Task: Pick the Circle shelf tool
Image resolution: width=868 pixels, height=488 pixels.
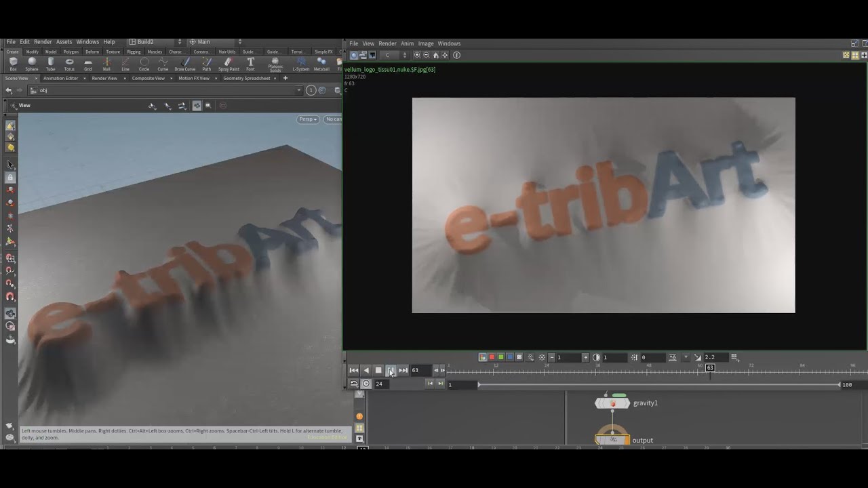Action: pyautogui.click(x=144, y=64)
